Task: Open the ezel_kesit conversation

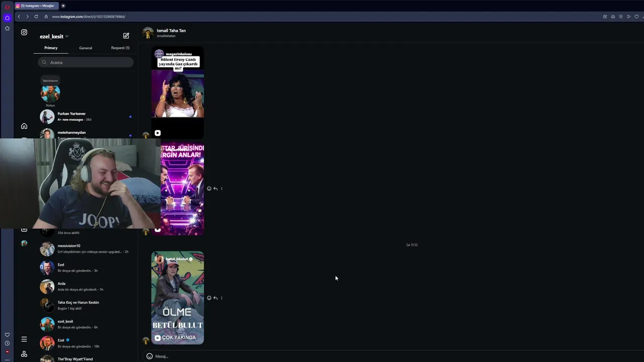Action: (86, 324)
